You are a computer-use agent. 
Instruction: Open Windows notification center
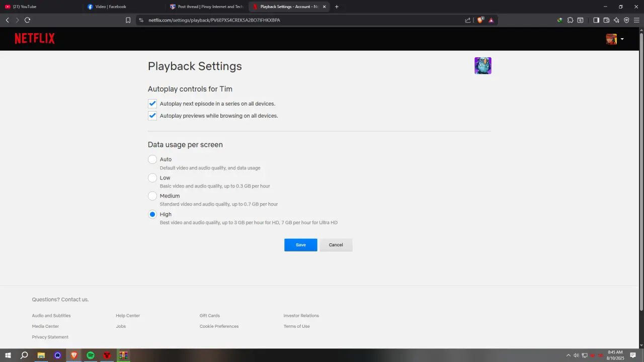(x=633, y=355)
